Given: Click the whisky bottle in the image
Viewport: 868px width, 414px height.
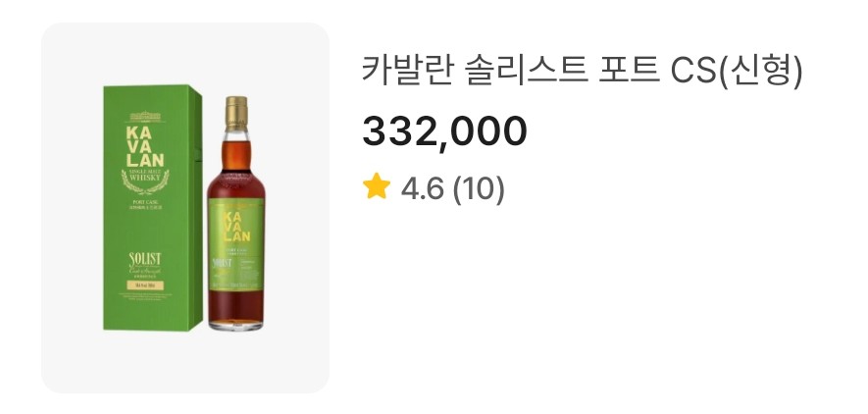Looking at the screenshot, I should (x=236, y=214).
